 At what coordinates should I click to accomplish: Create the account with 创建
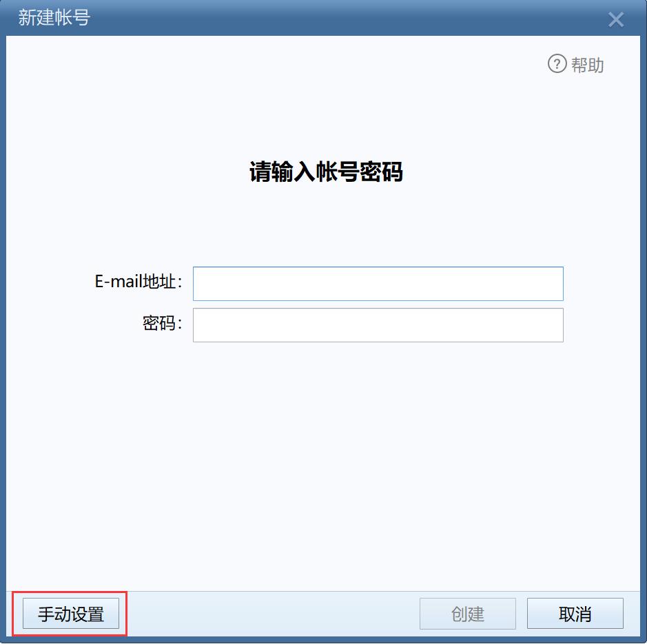tap(468, 614)
